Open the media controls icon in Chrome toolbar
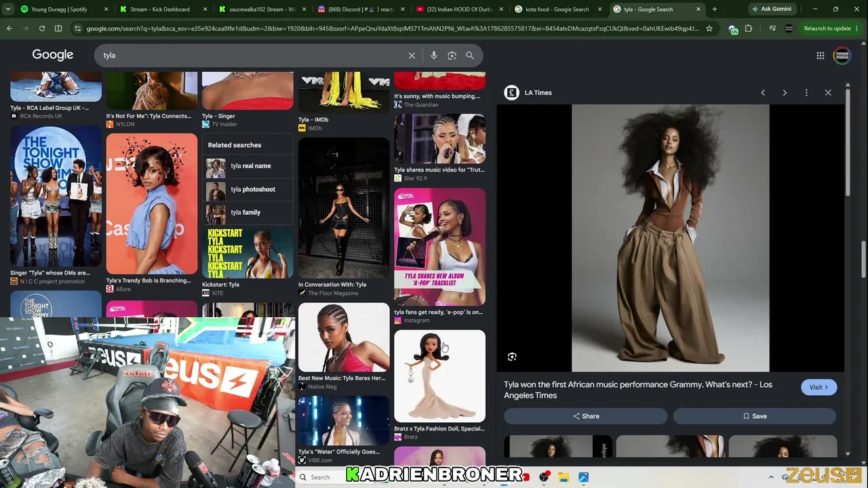Screen dimensions: 868x488 (772, 28)
